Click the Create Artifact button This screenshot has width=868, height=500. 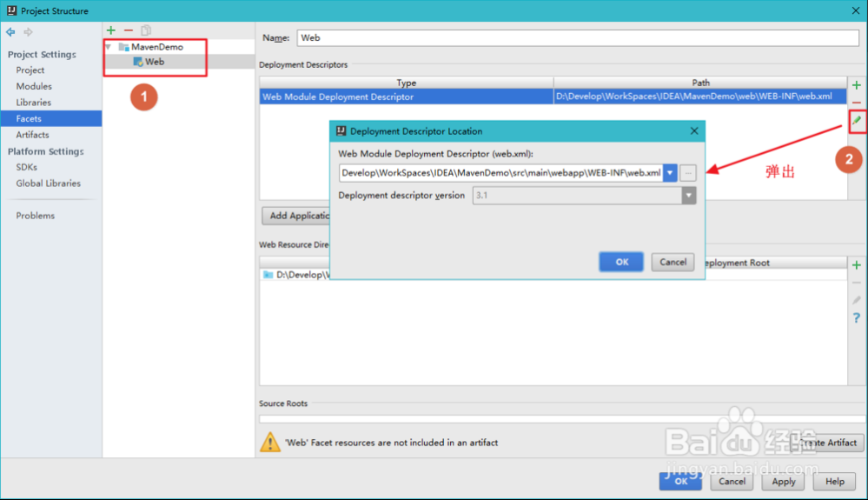coord(828,443)
